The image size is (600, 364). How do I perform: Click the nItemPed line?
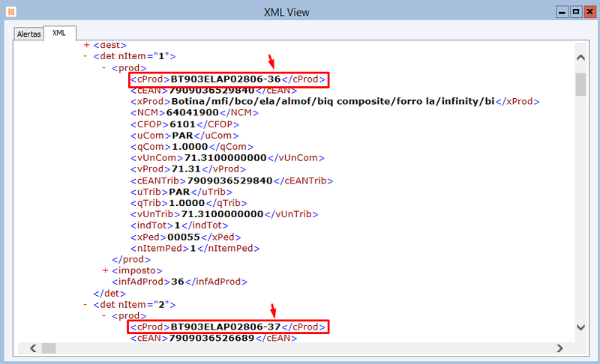(195, 248)
